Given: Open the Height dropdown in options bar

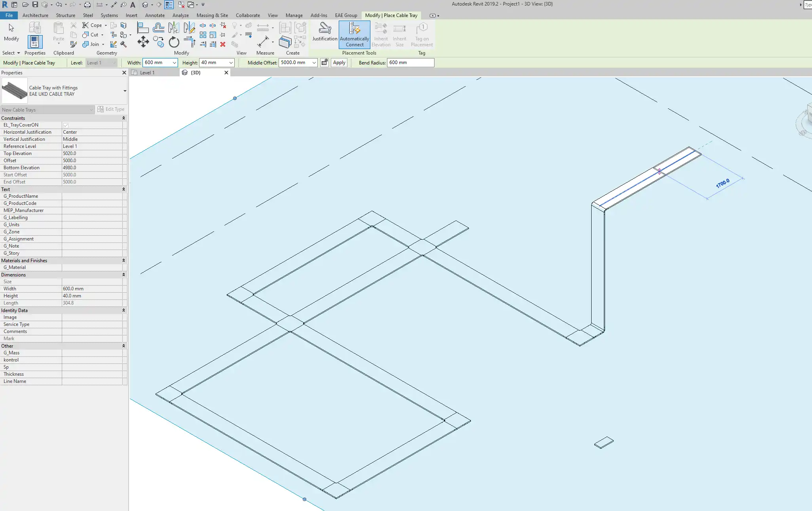Looking at the screenshot, I should (231, 62).
